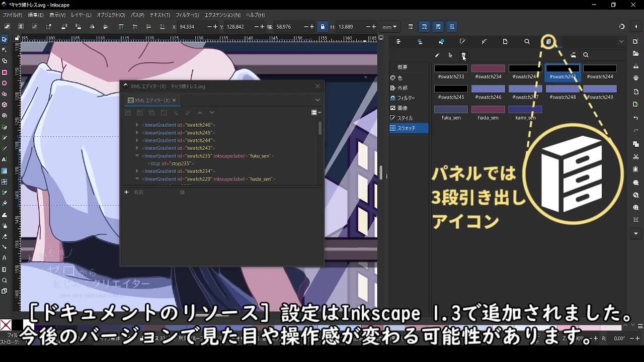Select the Spiral tool
644x362 pixels.
coord(4,116)
